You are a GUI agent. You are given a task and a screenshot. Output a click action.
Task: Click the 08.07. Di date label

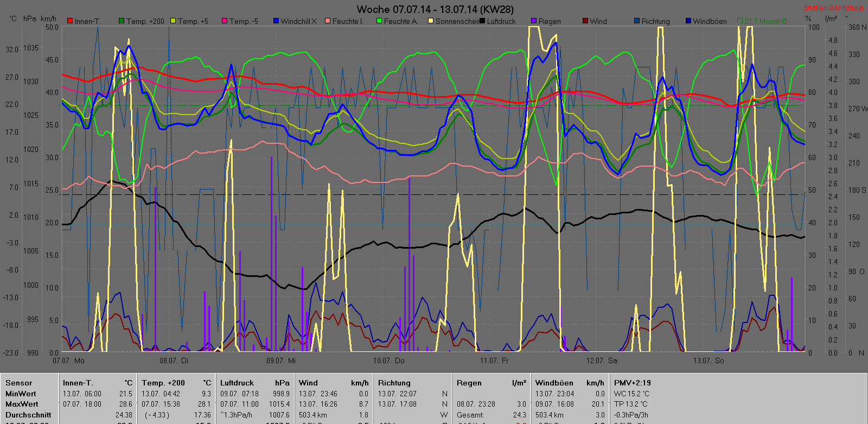(174, 360)
